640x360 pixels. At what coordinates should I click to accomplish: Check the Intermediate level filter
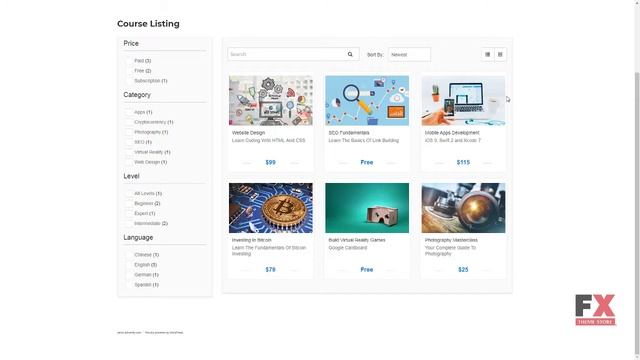pos(129,224)
